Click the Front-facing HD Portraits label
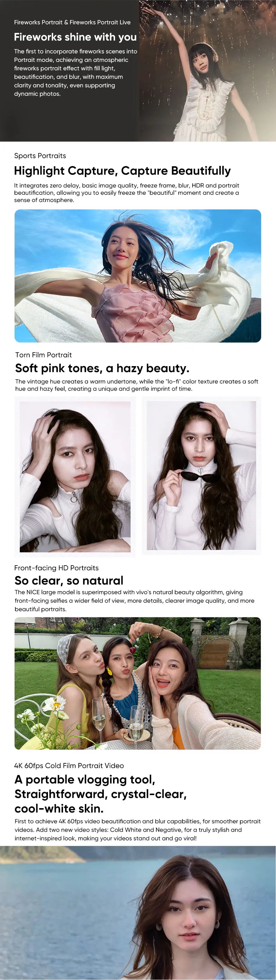This screenshot has height=980, width=276. click(56, 568)
